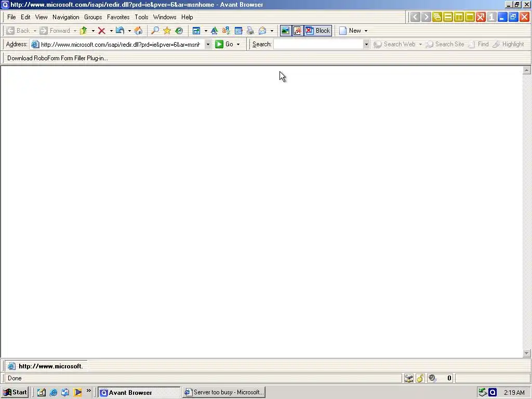
Task: Launch Internet Explorer from Quick Launch
Action: [54, 392]
